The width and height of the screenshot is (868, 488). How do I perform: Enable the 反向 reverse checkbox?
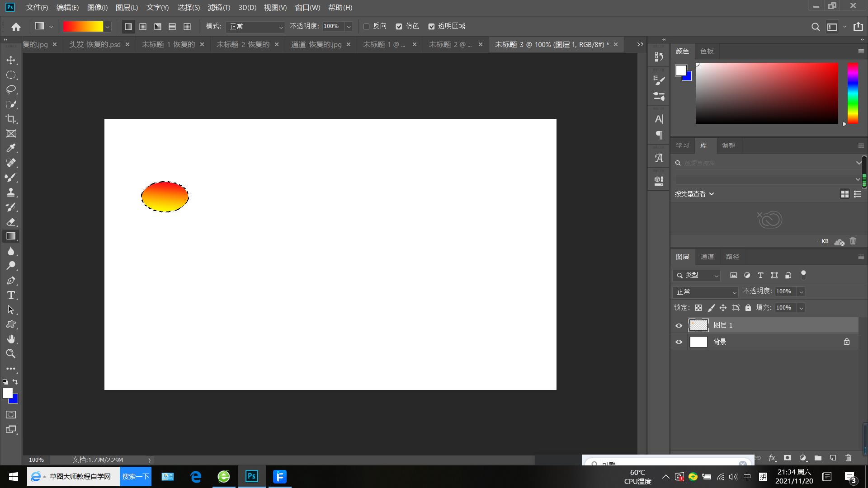[x=366, y=27]
